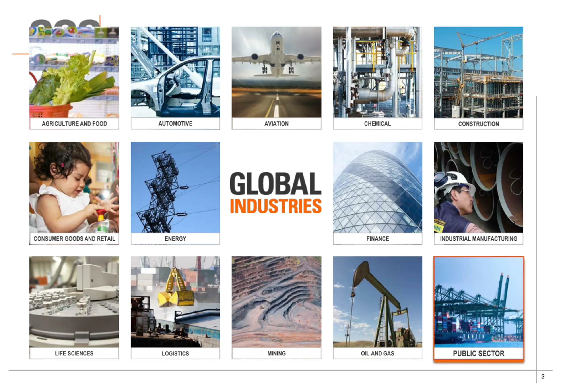This screenshot has width=567, height=392.
Task: Click the CONSTRUCTION label
Action: click(478, 124)
